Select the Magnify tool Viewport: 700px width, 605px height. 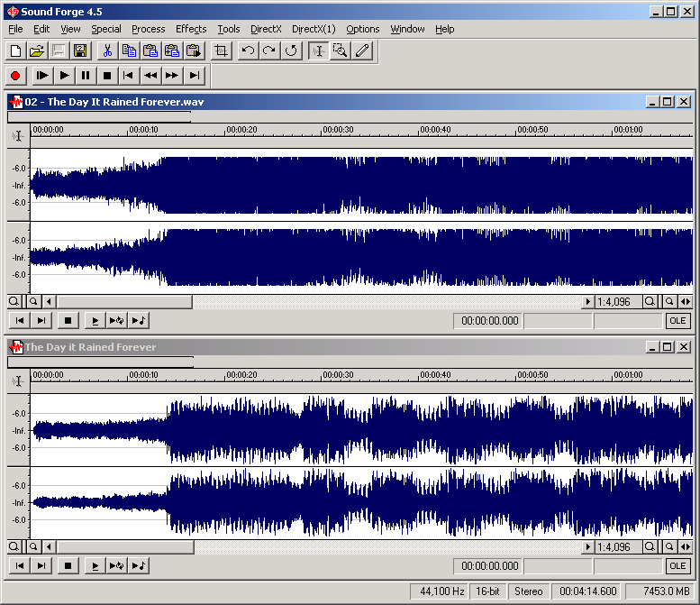340,50
